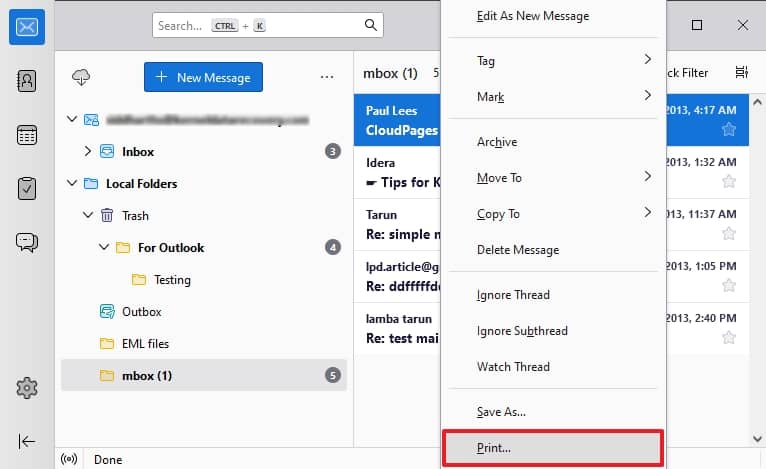Screen dimensions: 766x469
Task: Click the New Message button
Action: (203, 77)
